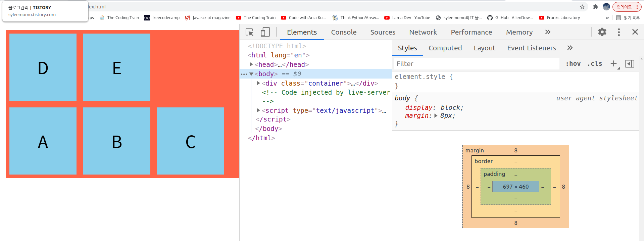The image size is (644, 241).
Task: Open DevTools settings gear
Action: (x=602, y=32)
